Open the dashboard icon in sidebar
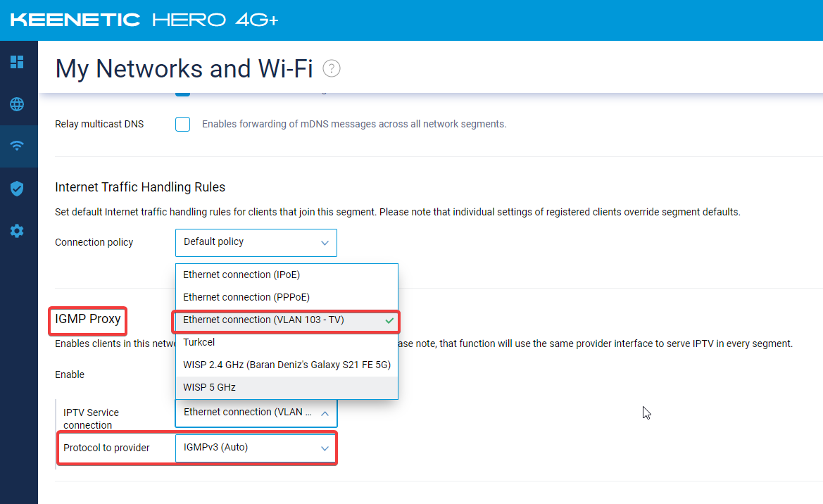 (17, 62)
